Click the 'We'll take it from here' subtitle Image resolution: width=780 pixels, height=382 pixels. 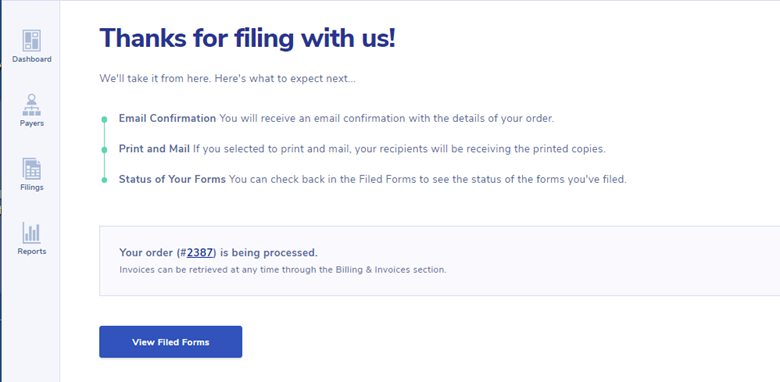227,79
